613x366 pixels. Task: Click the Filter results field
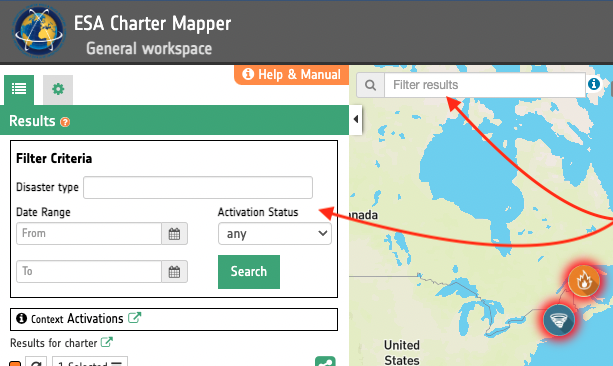click(485, 85)
